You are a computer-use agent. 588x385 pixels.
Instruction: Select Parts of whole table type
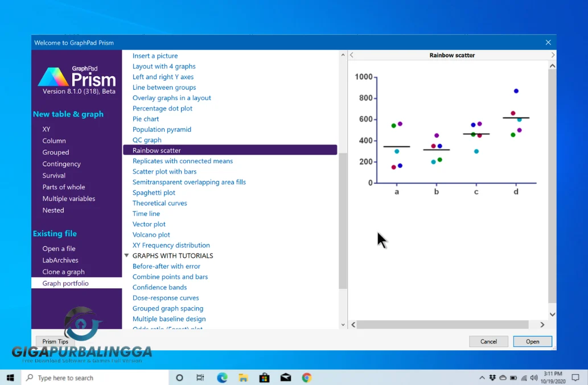[64, 187]
